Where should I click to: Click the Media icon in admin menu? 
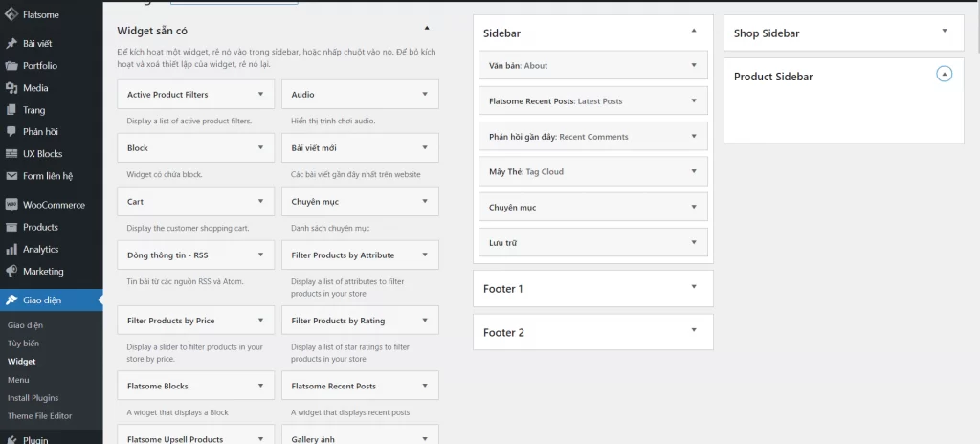pyautogui.click(x=11, y=88)
